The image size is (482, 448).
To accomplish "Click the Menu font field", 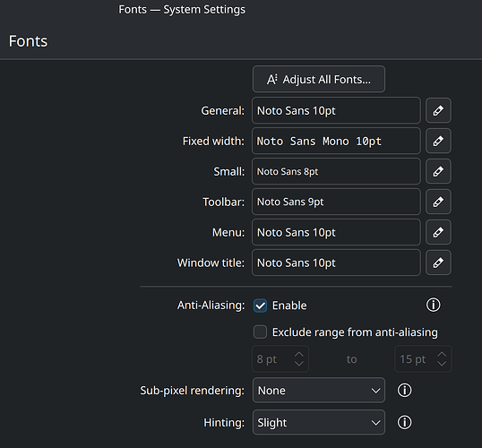I will pos(336,232).
